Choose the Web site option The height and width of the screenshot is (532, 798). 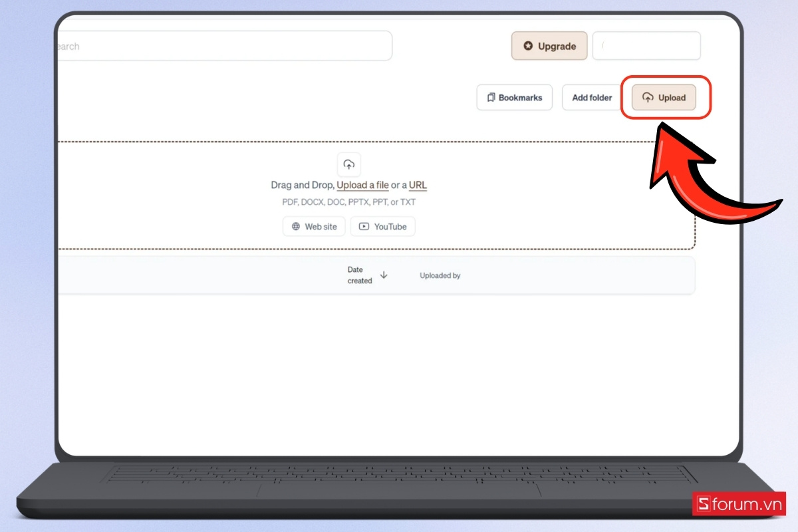pyautogui.click(x=314, y=227)
